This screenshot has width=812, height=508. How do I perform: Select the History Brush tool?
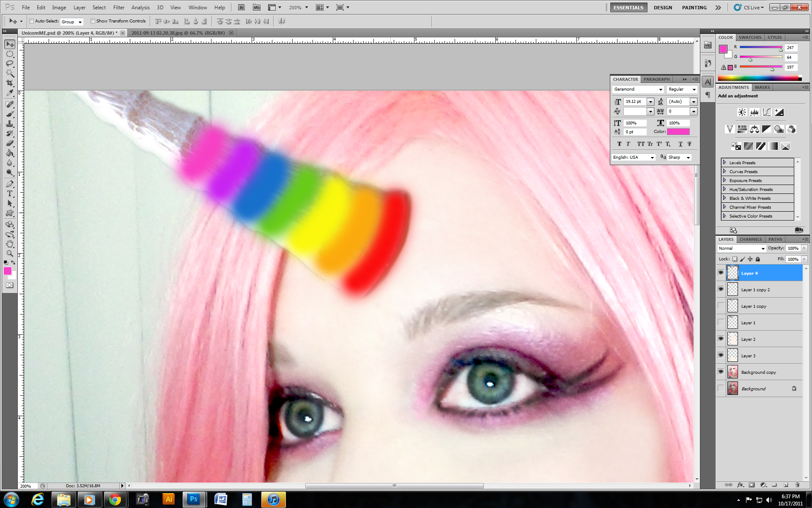click(x=10, y=133)
